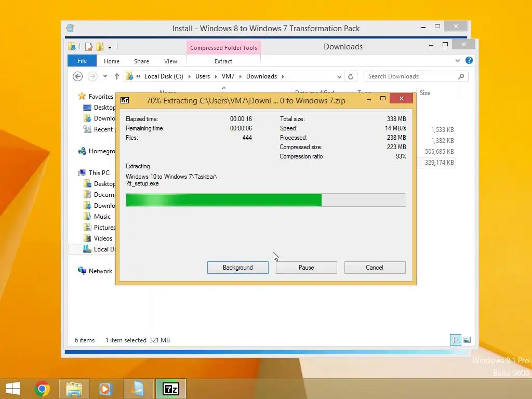Click the 505,685 KB size cell
Screen dimensions: 532x399
click(x=440, y=151)
